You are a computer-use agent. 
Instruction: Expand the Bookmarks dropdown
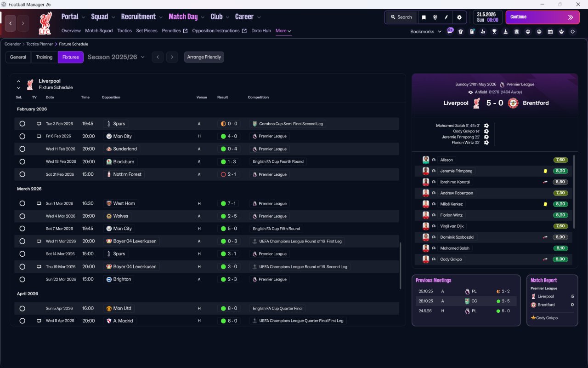click(x=426, y=32)
